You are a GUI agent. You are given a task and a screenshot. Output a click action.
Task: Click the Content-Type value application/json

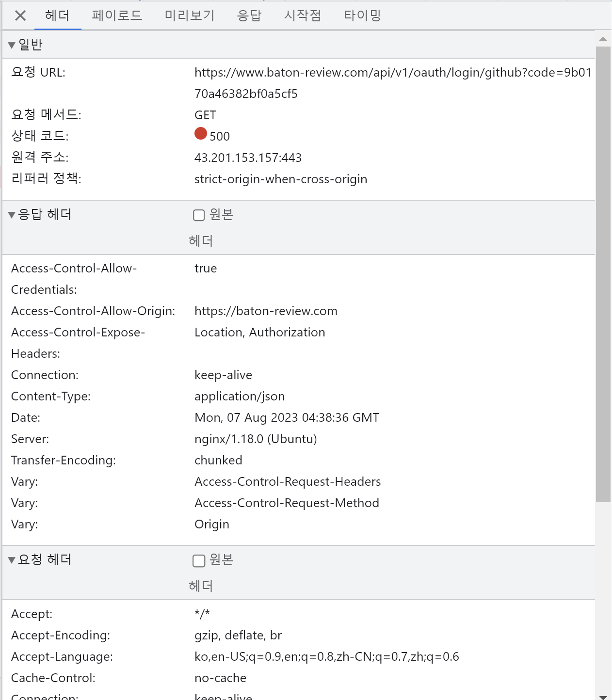coord(240,396)
